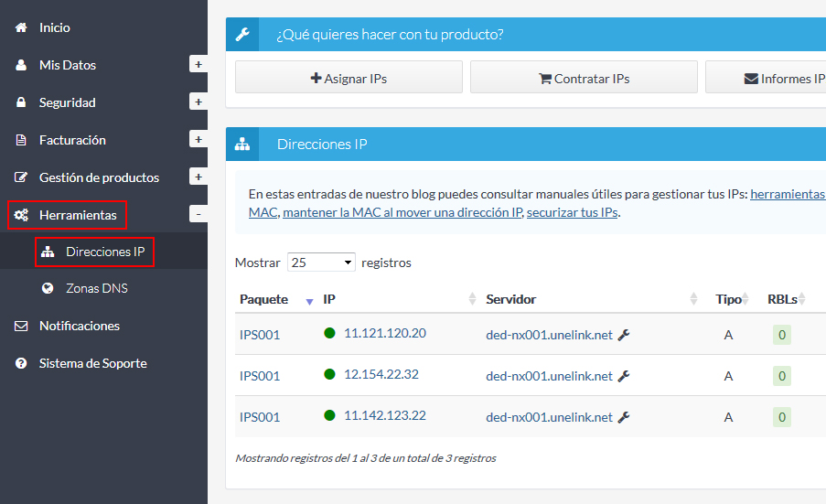The image size is (826, 504).
Task: Click the wrench icon beside the 11.121.120.20 server
Action: (x=624, y=335)
